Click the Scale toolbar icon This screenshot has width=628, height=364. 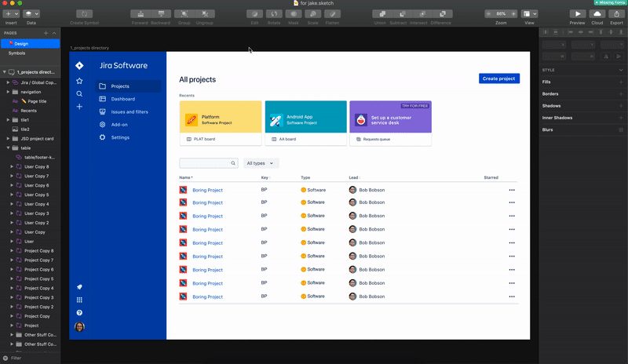click(x=312, y=13)
